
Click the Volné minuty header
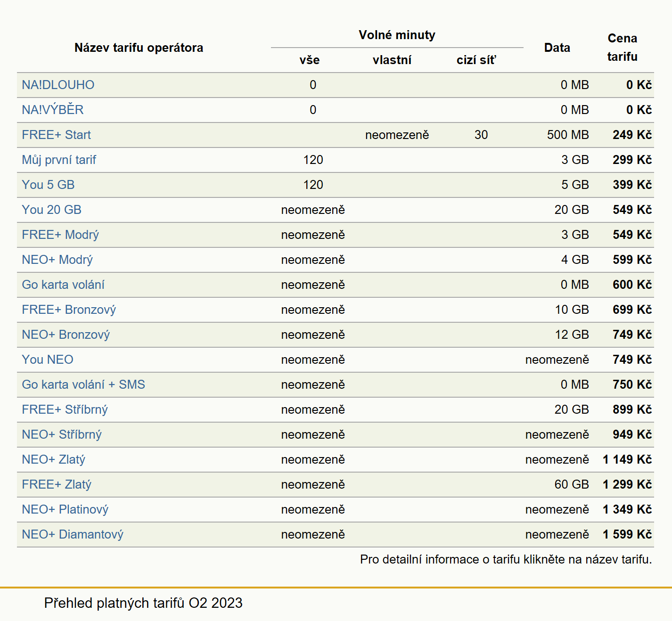pyautogui.click(x=397, y=35)
